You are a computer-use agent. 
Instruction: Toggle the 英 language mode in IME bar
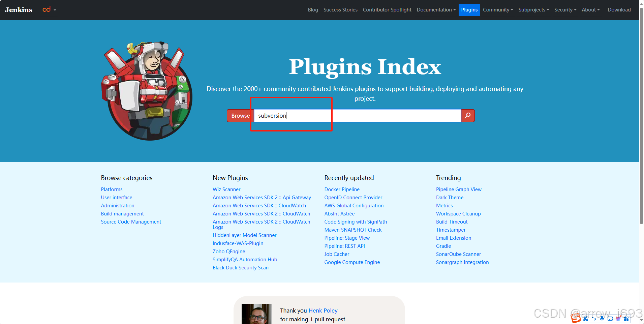[586, 319]
